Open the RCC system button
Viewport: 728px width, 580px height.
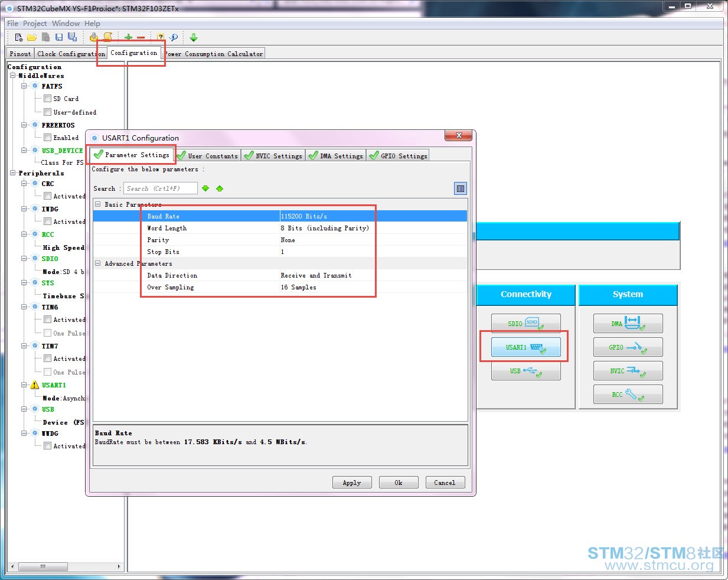tap(628, 394)
